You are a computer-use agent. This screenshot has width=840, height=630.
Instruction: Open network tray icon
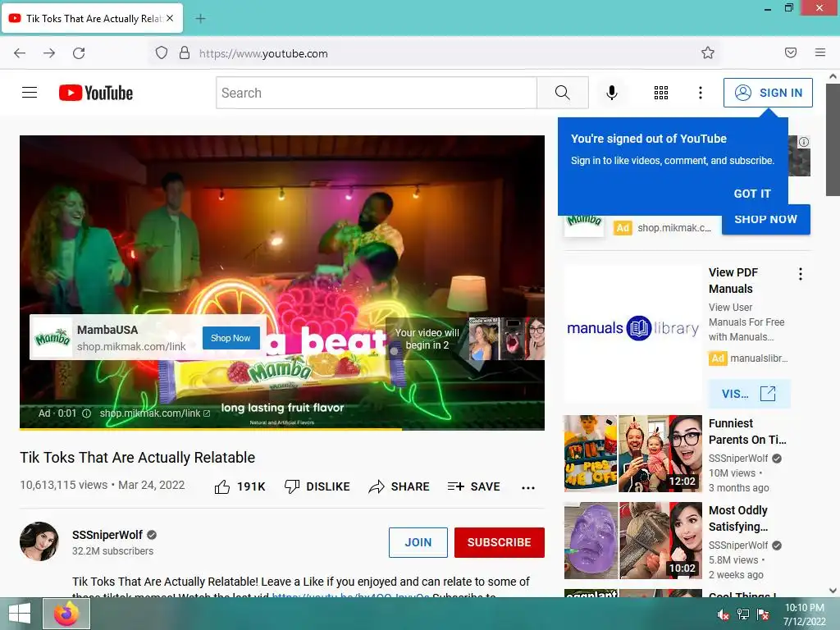pyautogui.click(x=743, y=614)
